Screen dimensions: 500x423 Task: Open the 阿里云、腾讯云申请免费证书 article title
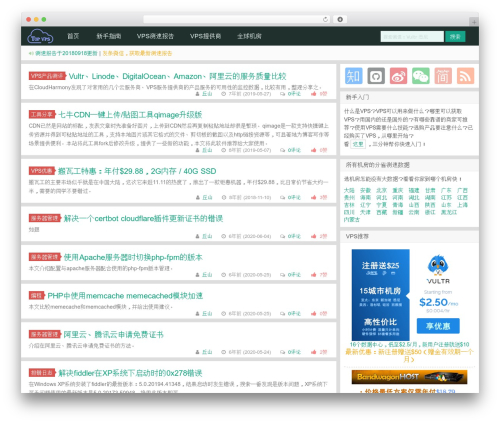[x=114, y=335]
